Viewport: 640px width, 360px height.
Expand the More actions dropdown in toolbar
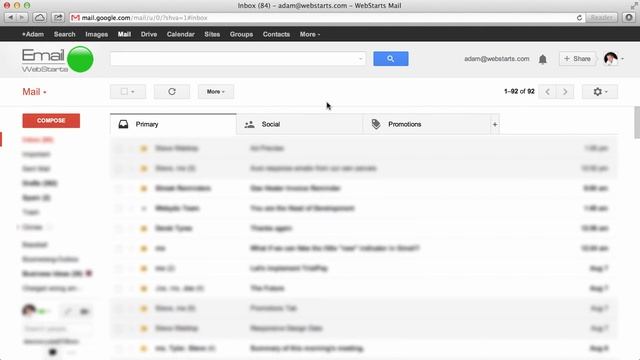click(216, 91)
